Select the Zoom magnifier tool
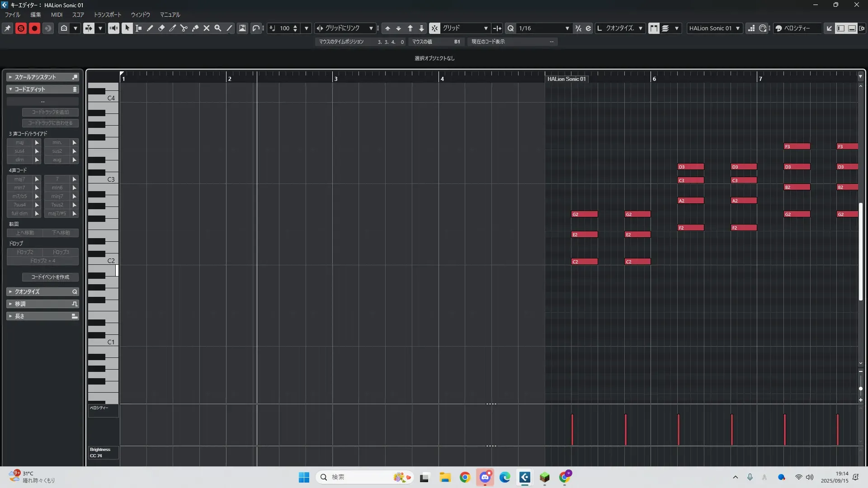 pyautogui.click(x=218, y=28)
